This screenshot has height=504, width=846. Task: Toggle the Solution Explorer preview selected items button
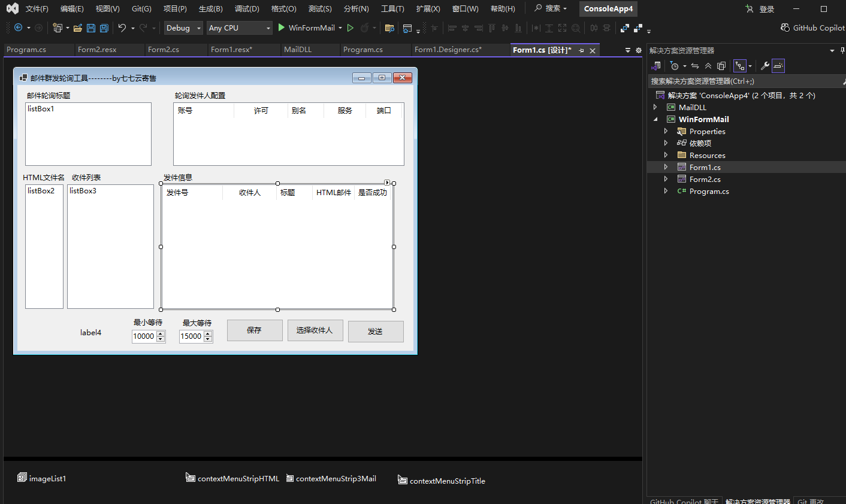pos(778,66)
